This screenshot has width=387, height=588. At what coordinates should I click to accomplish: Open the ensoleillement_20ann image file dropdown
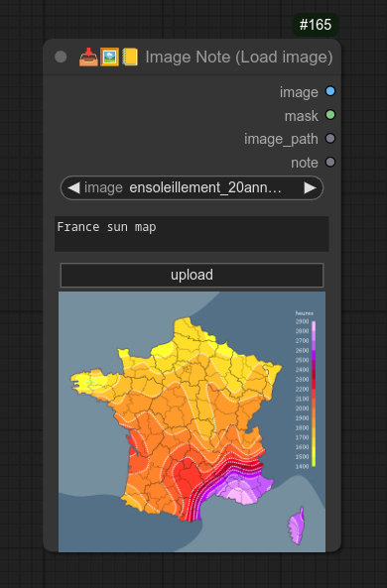[x=192, y=187]
